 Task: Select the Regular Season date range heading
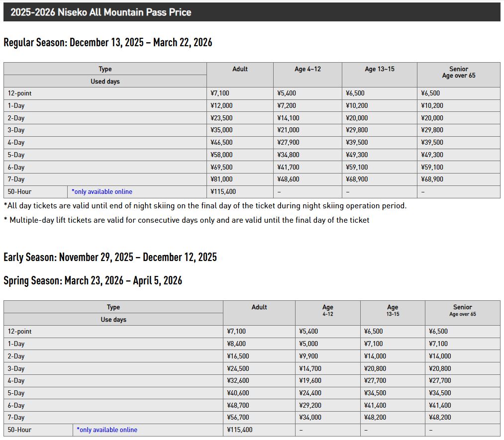click(x=108, y=42)
